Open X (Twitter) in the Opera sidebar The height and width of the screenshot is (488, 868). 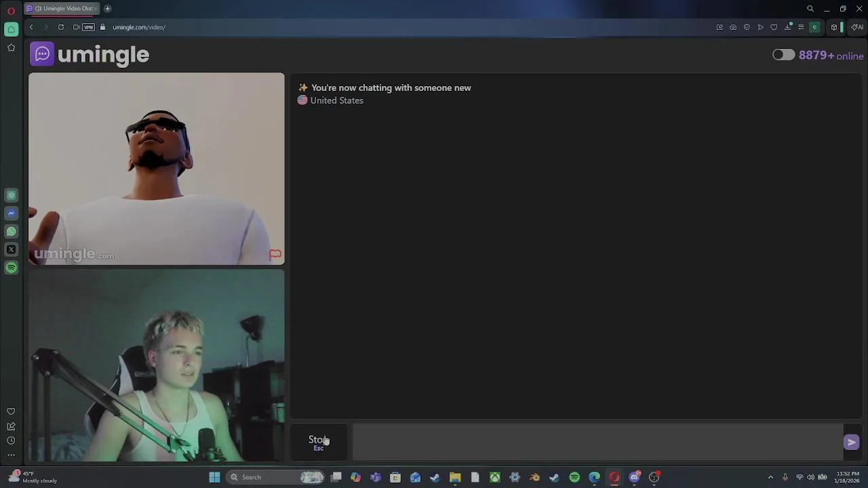(11, 249)
